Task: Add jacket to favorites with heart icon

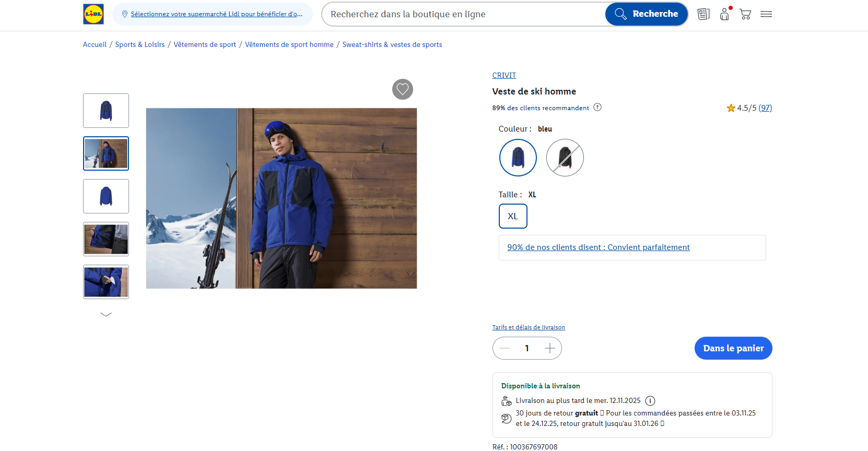Action: pos(403,89)
